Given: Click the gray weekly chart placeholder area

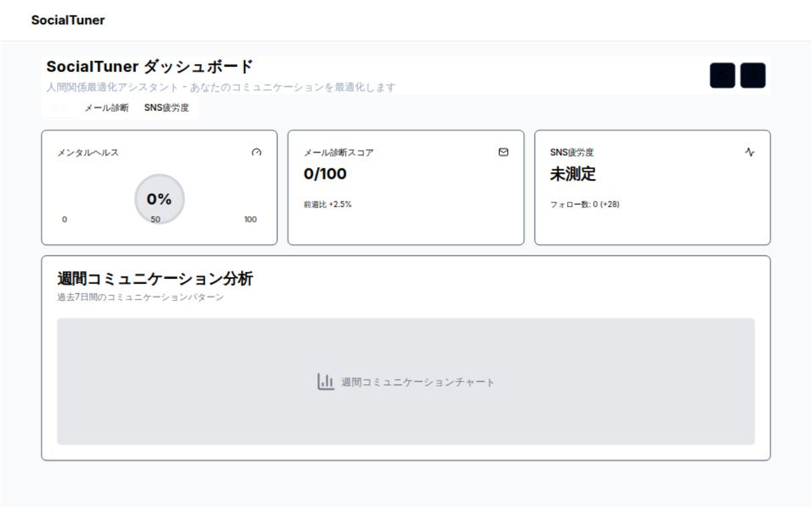Looking at the screenshot, I should coord(406,381).
